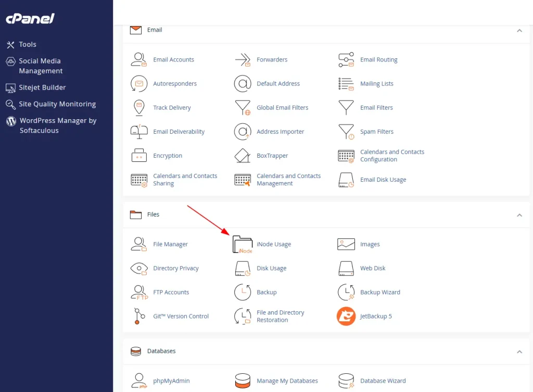
Task: Click Calendars and Contacts Sharing icon
Action: point(138,180)
